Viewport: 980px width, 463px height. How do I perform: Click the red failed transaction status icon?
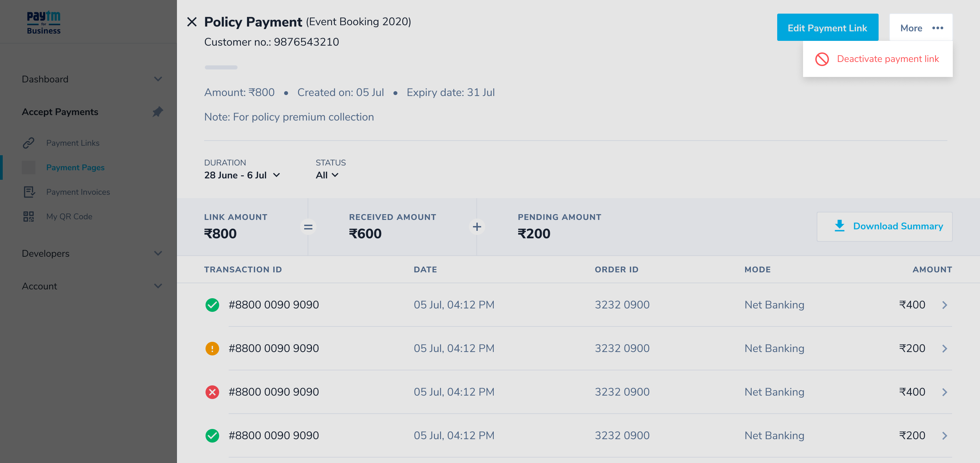[x=212, y=392]
